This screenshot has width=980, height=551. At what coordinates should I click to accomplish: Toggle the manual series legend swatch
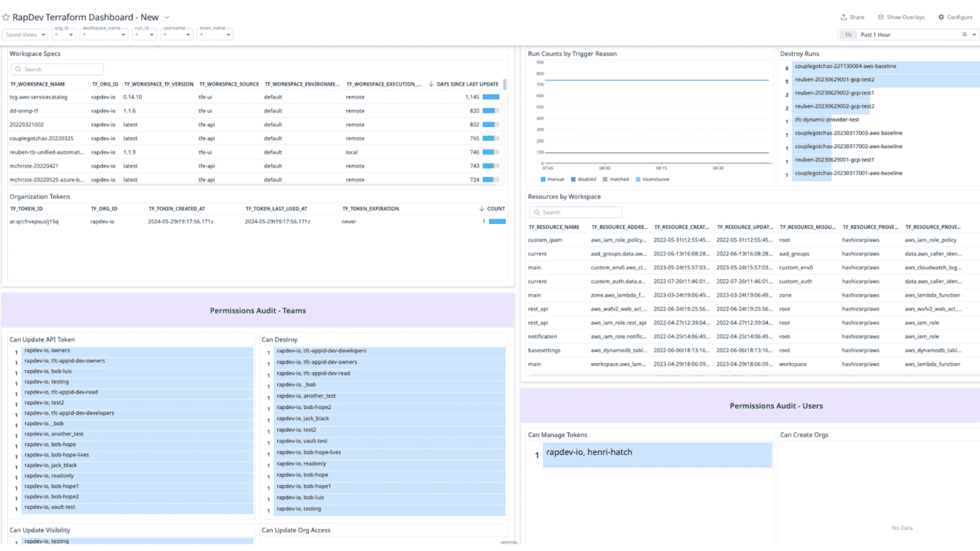coord(543,180)
